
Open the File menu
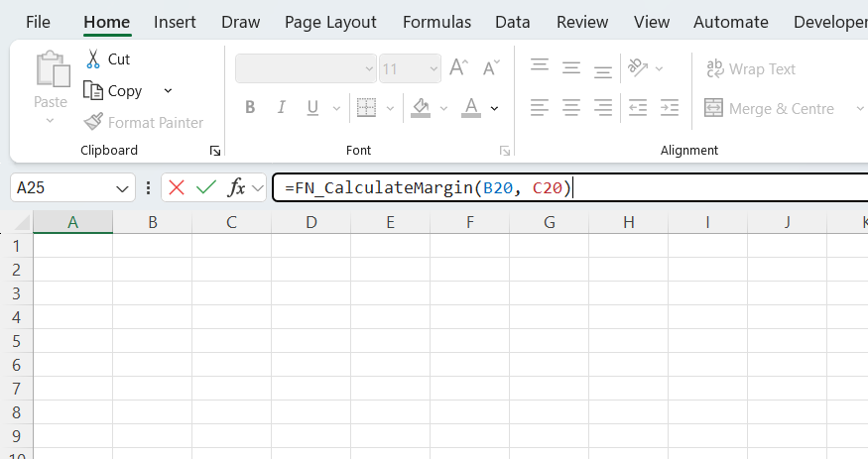[38, 22]
